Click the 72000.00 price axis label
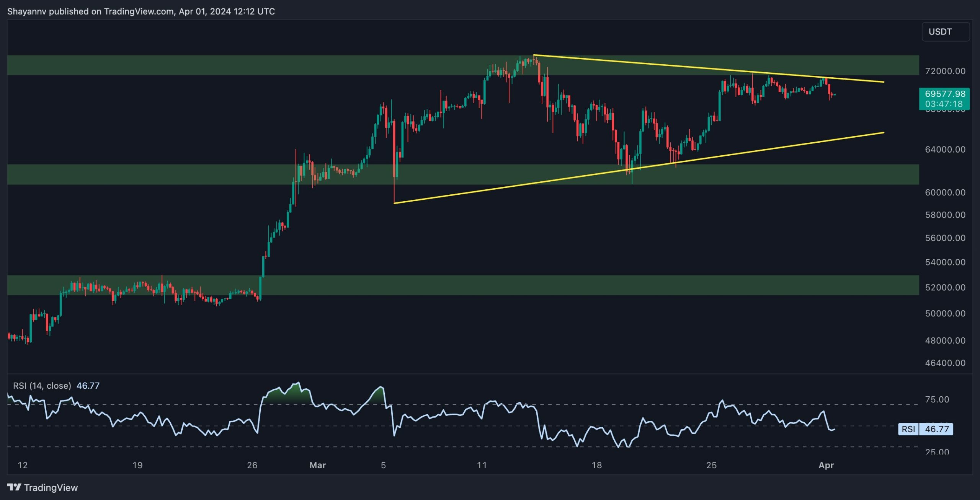980x500 pixels. [945, 71]
